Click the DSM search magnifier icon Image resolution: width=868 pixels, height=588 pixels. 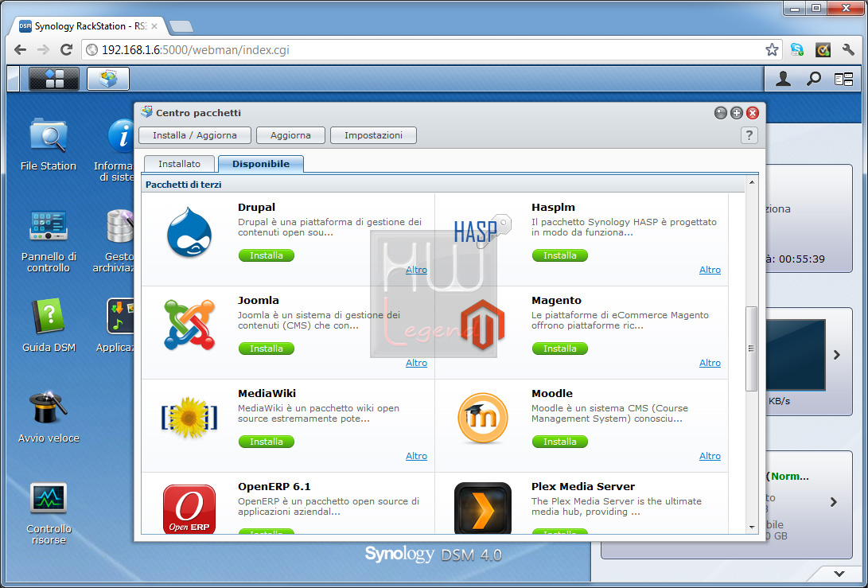(813, 80)
